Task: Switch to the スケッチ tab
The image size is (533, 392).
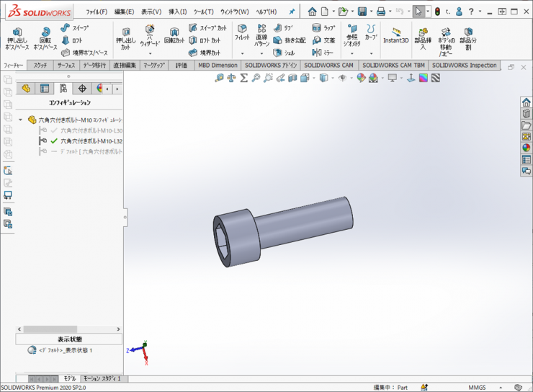Action: tap(40, 65)
